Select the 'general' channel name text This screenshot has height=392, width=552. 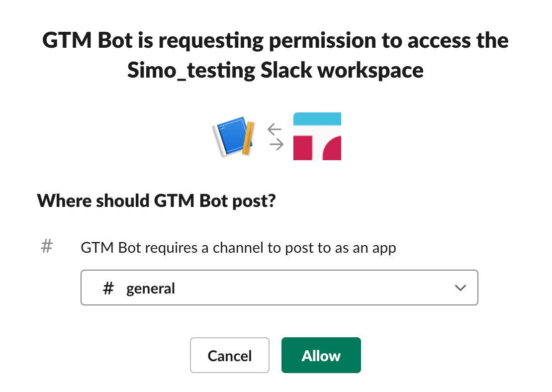point(150,289)
